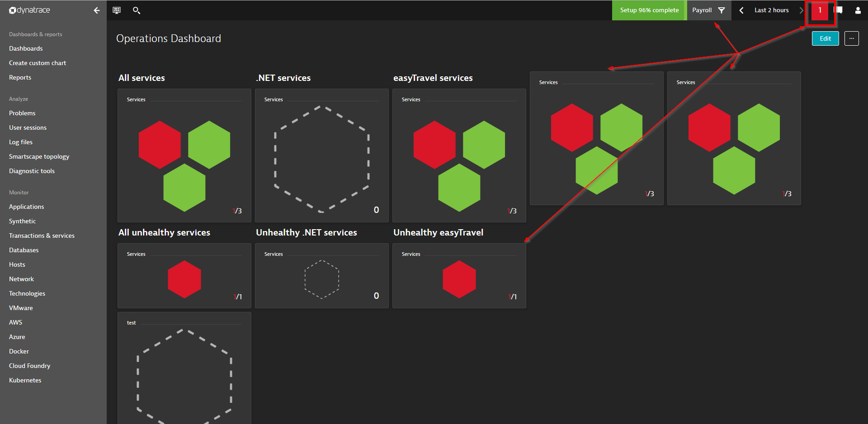Open Applications in sidebar
Image resolution: width=868 pixels, height=424 pixels.
[27, 207]
